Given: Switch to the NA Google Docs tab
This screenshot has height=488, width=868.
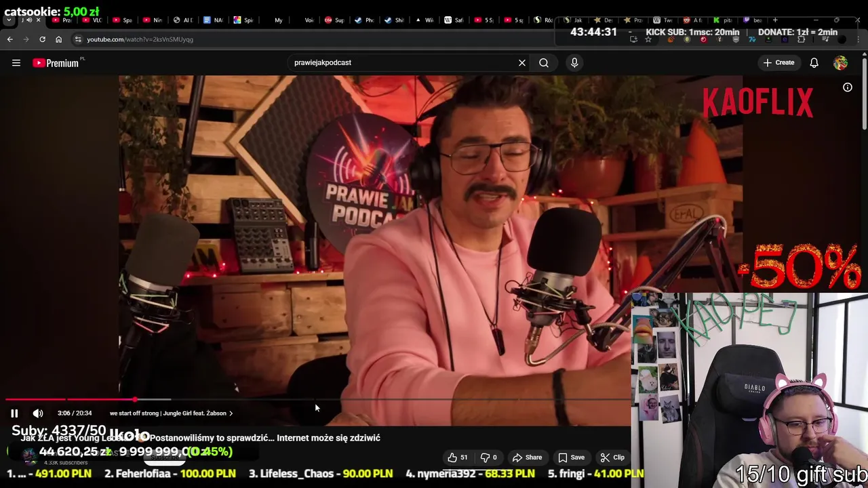Looking at the screenshot, I should coord(212,20).
